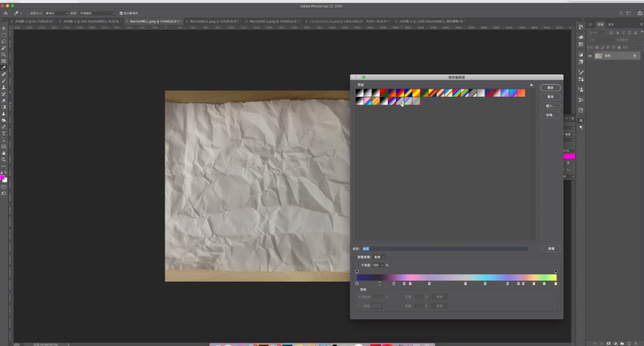This screenshot has height=346, width=644.
Task: Open the gradient presets gear menu
Action: 531,85
